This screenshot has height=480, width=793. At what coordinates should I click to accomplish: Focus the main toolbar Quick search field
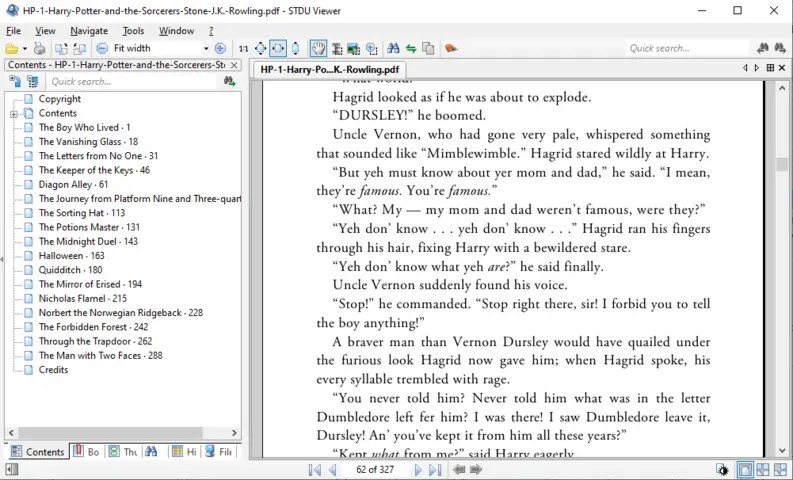[687, 49]
